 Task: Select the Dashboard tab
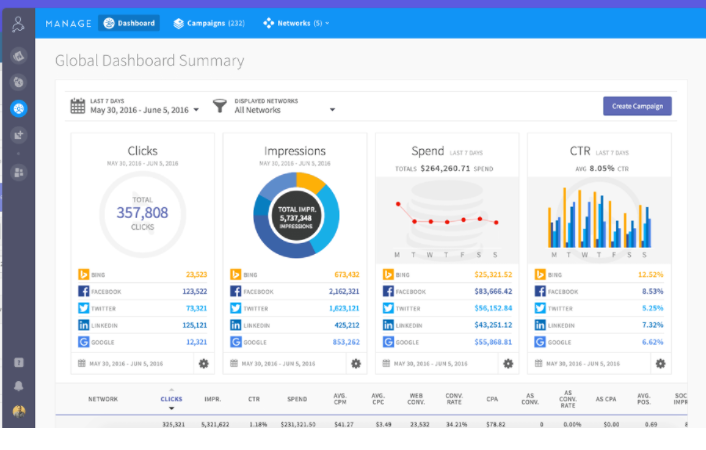[x=129, y=22]
